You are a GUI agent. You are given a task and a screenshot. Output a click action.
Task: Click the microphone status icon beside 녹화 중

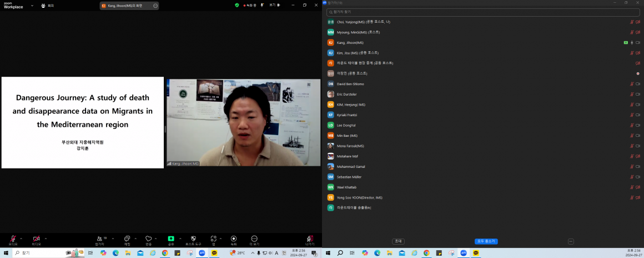tap(262, 6)
